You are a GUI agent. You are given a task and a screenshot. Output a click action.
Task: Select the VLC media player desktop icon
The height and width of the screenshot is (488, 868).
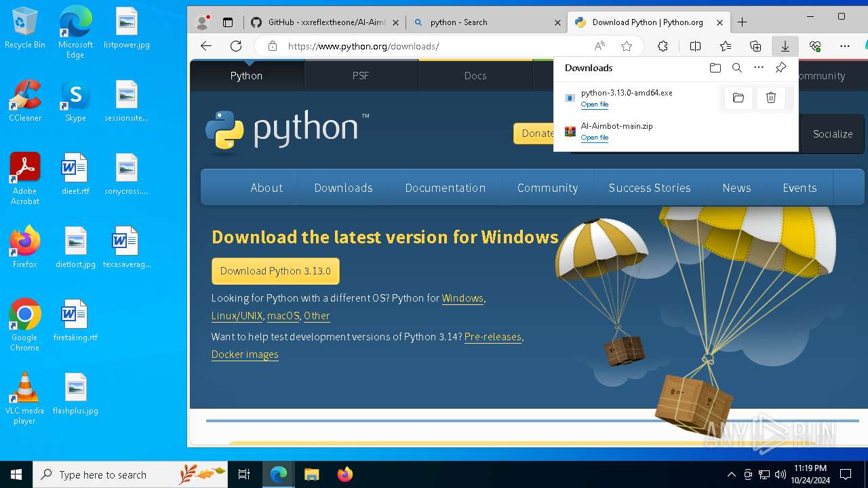pos(24,399)
